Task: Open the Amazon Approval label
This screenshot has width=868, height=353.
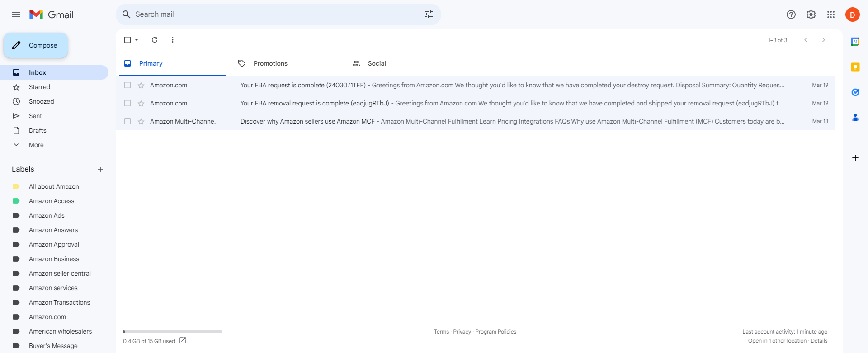Action: coord(54,244)
